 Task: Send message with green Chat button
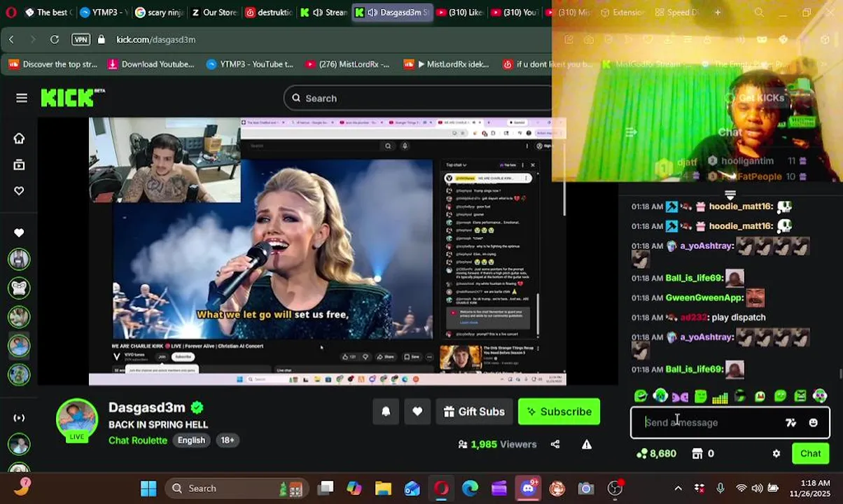811,454
